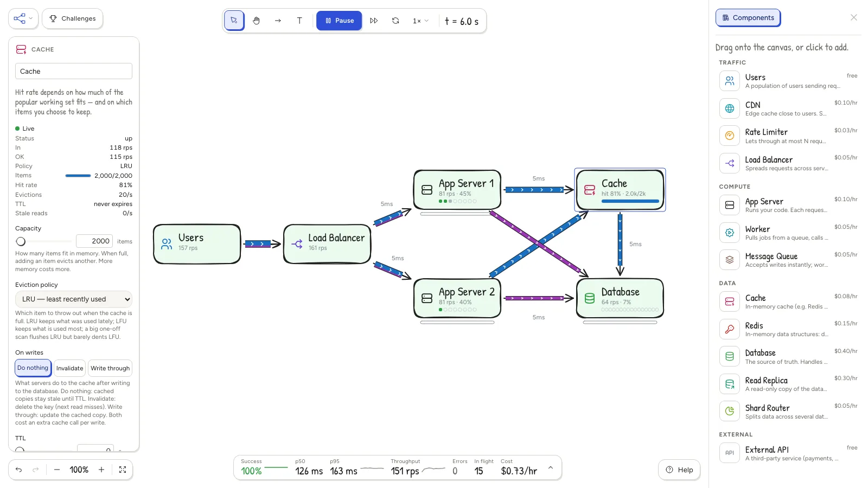Screen dimensions: 868x488
Task: Add the Load Balancer component from the list
Action: pos(788,163)
